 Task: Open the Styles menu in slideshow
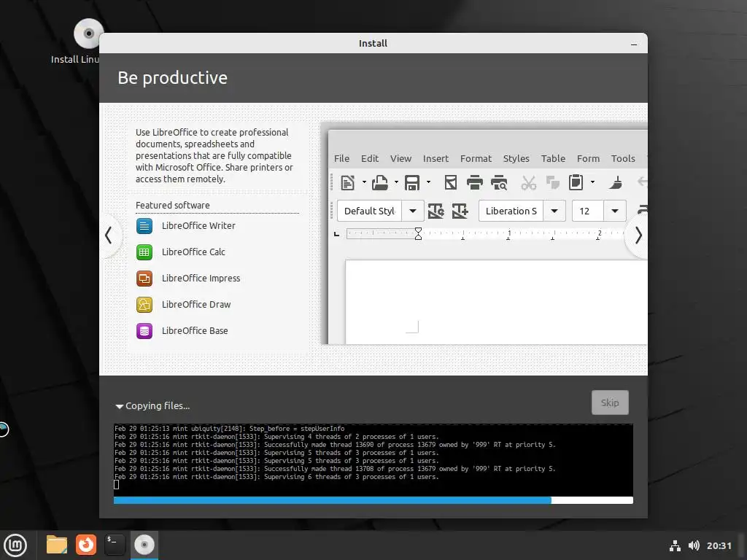(516, 158)
